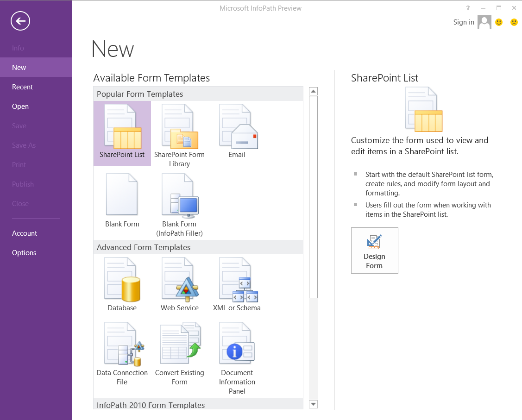Close the InfoPath window
This screenshot has width=522, height=420.
(x=514, y=8)
